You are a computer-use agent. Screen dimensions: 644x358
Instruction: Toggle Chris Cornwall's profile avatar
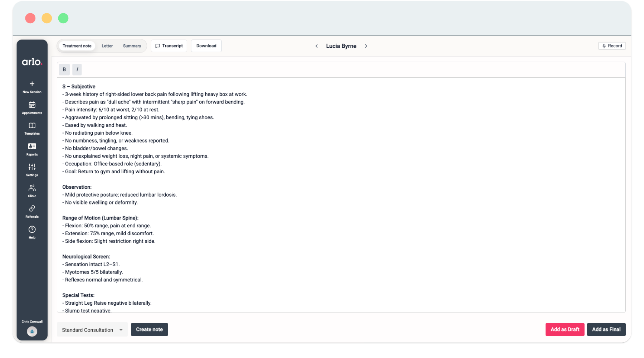pos(32,331)
